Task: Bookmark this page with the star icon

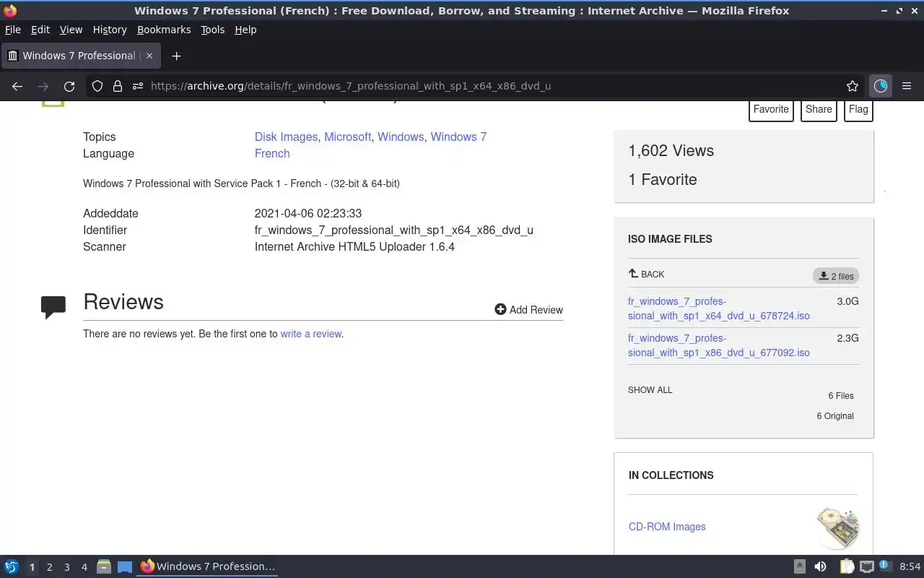Action: [853, 86]
